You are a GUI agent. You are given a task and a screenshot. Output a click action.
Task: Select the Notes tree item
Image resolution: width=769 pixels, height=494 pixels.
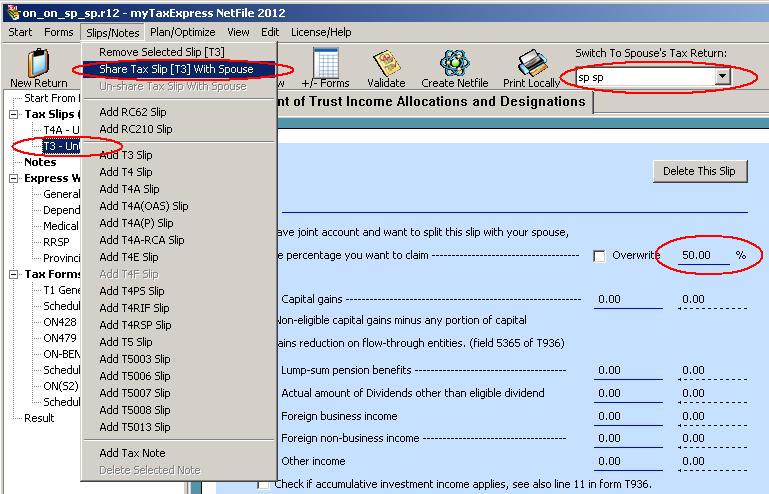click(x=40, y=162)
